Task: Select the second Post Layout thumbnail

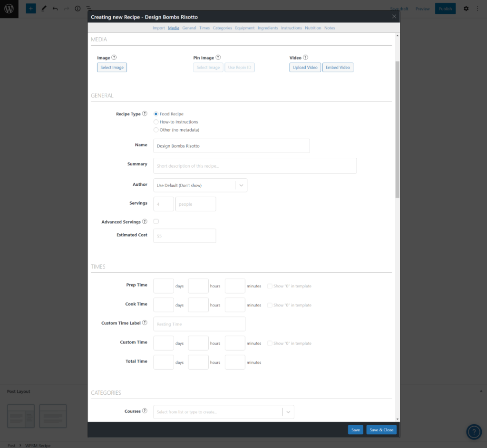Action: point(53,416)
